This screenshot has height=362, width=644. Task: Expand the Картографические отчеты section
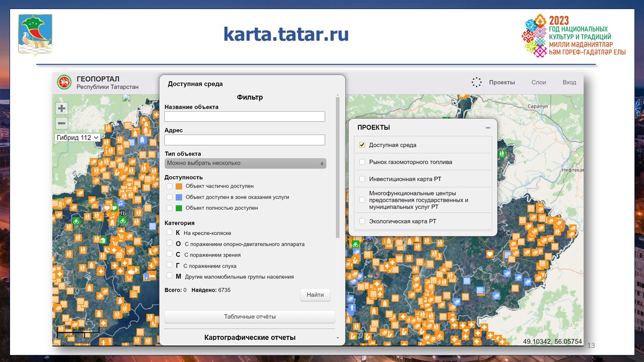250,337
